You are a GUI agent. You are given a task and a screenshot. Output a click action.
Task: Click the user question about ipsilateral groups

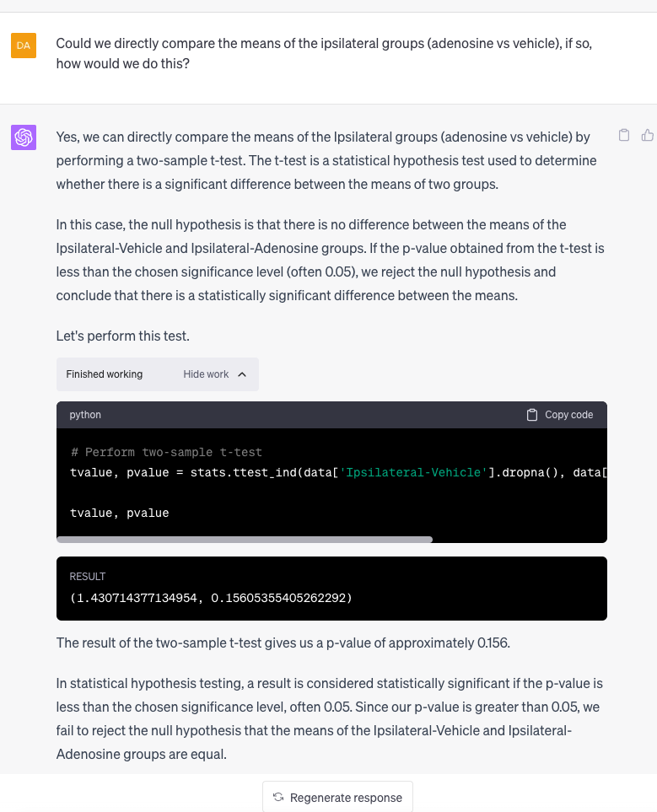pyautogui.click(x=324, y=53)
